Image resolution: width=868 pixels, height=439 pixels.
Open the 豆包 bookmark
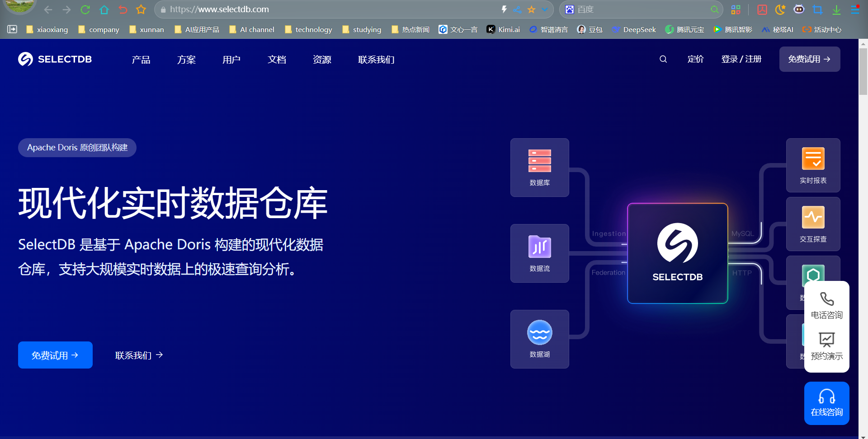[590, 29]
